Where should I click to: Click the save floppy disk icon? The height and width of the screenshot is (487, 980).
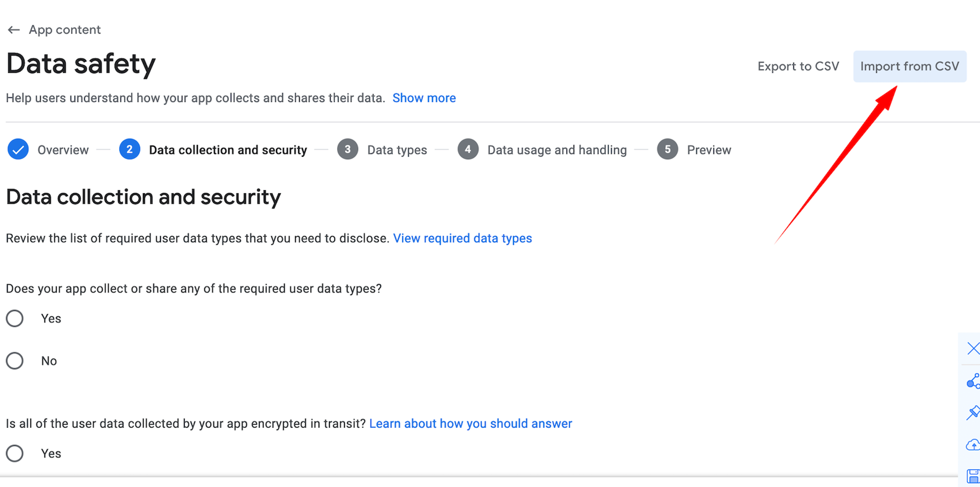pos(973,476)
